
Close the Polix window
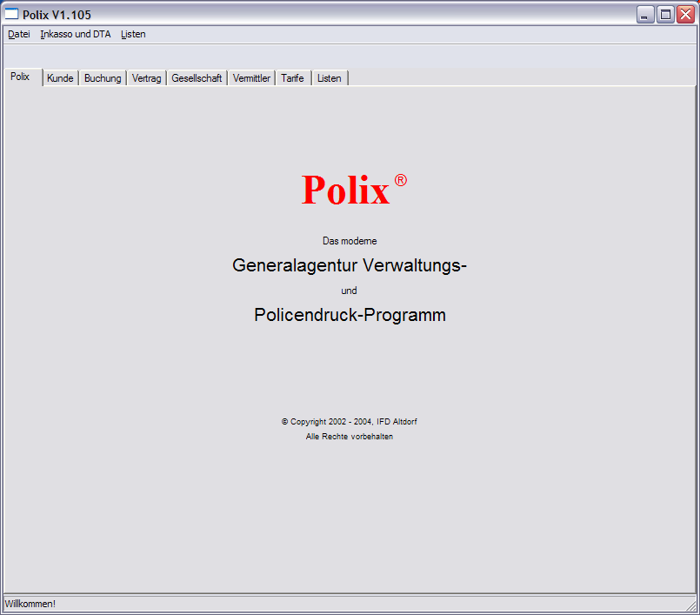[x=685, y=14]
